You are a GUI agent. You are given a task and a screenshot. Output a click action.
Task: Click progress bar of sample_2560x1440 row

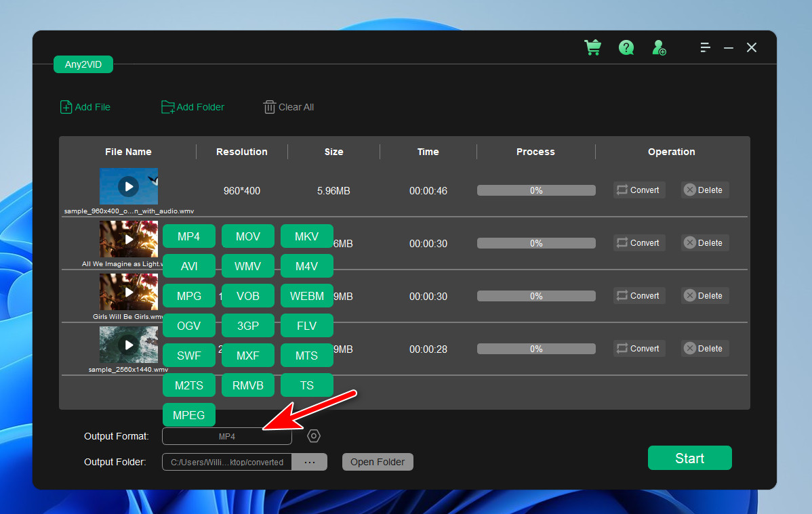point(536,349)
